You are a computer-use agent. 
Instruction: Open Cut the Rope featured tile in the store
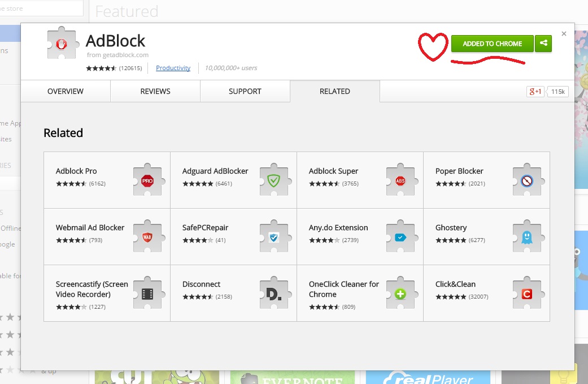[x=157, y=377]
